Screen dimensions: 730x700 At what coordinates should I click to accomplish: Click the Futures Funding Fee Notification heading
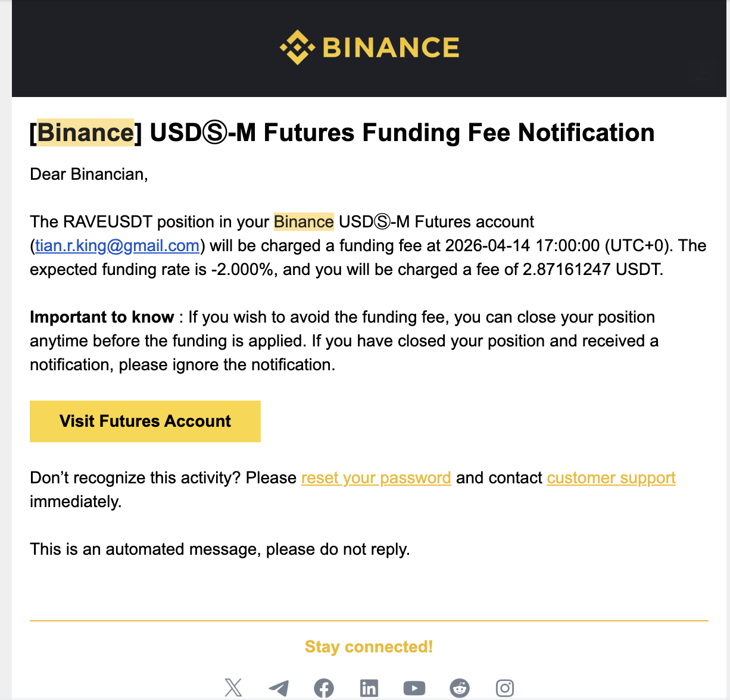(402, 133)
